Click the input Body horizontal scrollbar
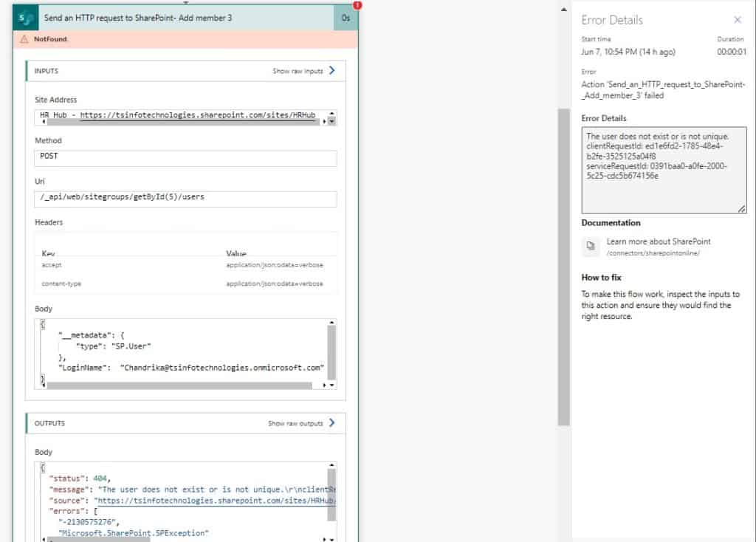The image size is (756, 542). tap(179, 385)
